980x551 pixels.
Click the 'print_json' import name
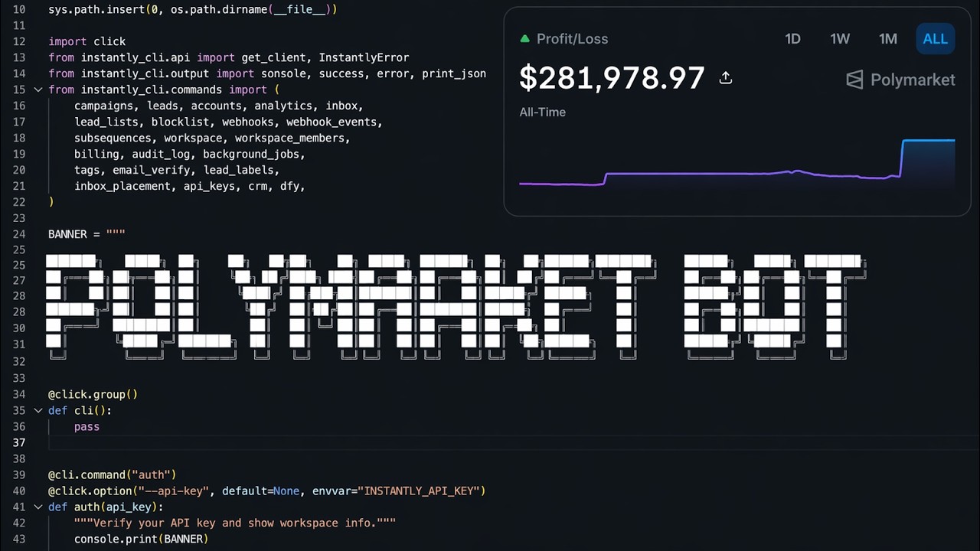pos(453,73)
